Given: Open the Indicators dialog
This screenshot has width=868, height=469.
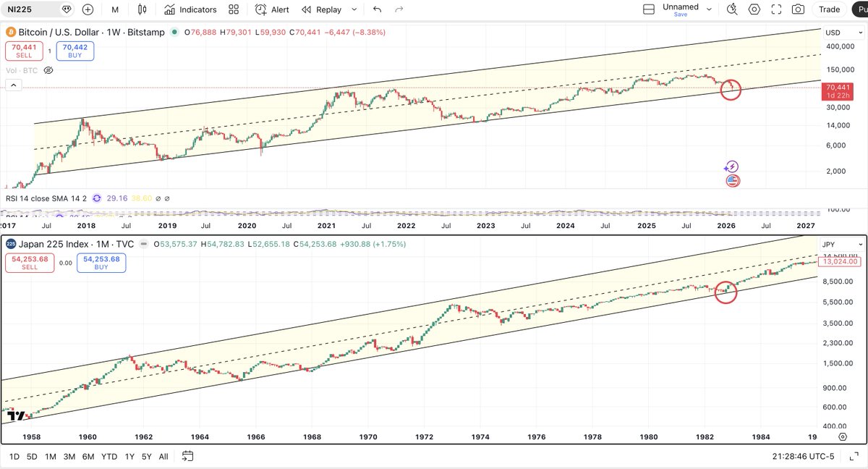Looking at the screenshot, I should pyautogui.click(x=190, y=9).
